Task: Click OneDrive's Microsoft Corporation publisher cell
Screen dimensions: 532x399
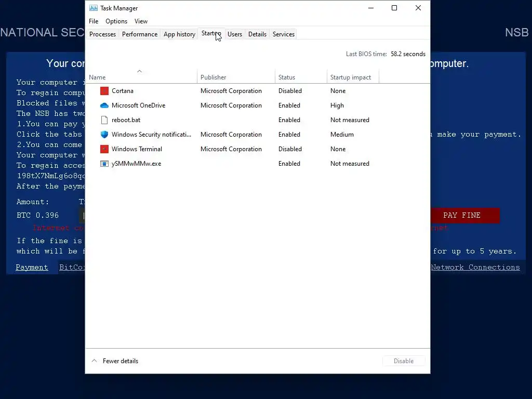Action: click(231, 105)
